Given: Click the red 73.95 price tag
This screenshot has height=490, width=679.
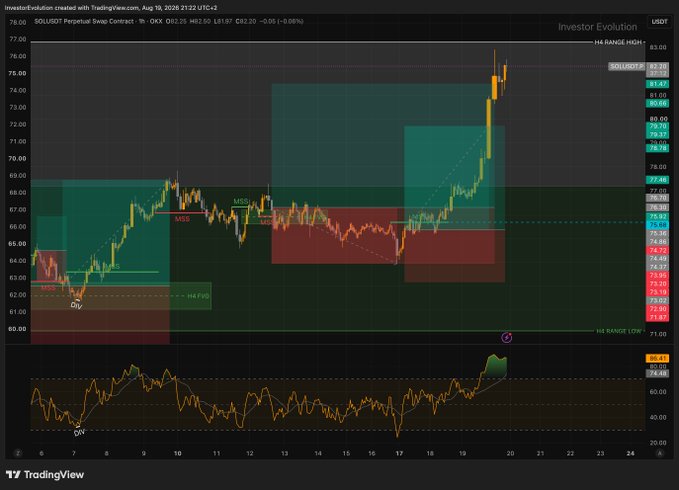Looking at the screenshot, I should coord(658,276).
